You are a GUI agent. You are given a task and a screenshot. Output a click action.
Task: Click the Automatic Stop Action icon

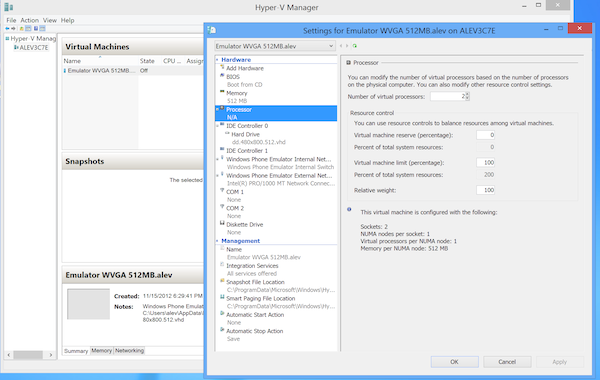pos(222,330)
